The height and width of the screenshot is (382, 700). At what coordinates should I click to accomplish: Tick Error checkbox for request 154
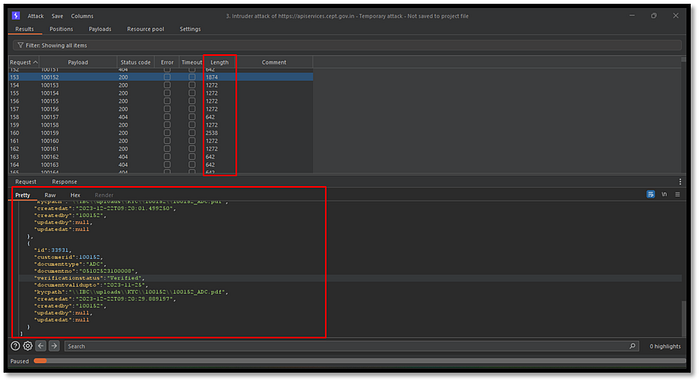(x=167, y=85)
